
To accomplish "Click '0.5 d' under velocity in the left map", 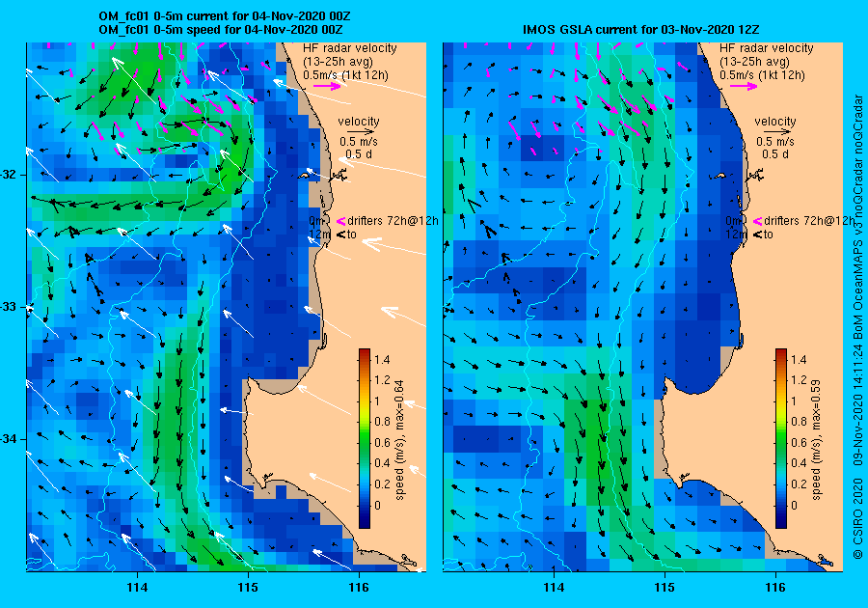I will (359, 154).
